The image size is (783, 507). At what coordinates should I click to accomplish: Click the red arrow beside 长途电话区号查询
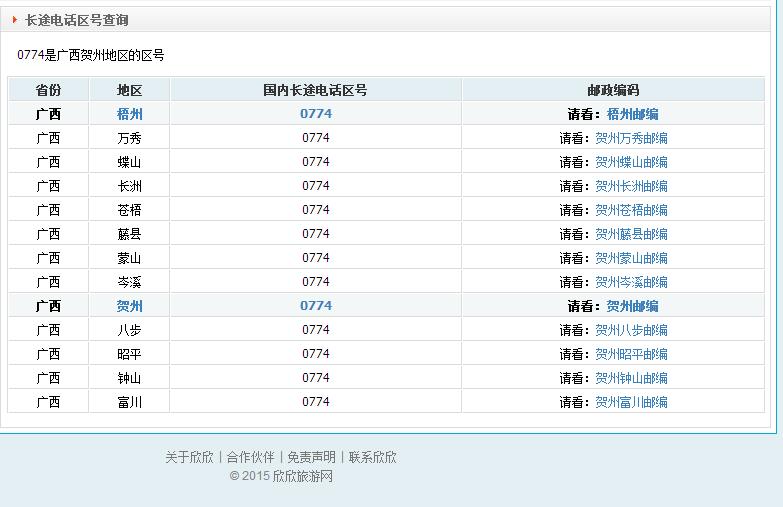pyautogui.click(x=15, y=20)
